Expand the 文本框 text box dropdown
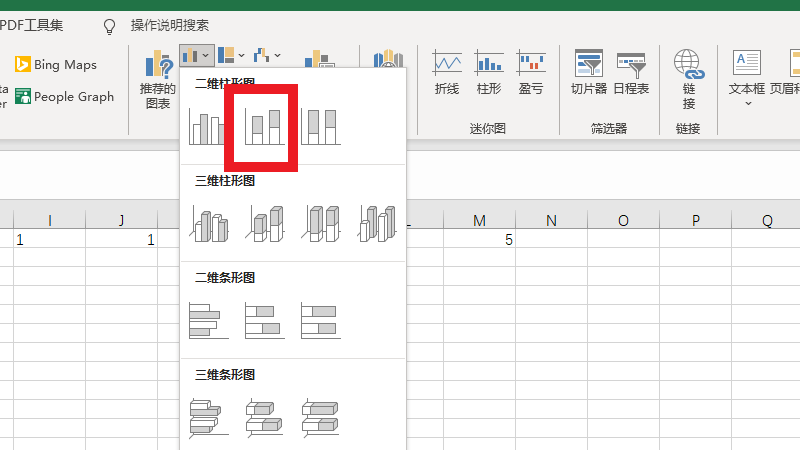The image size is (800, 450). (x=747, y=103)
